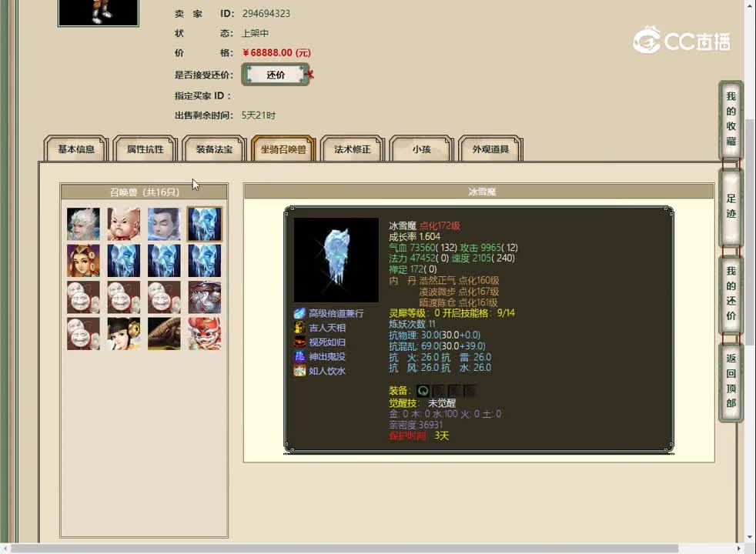Click the 抗混乱 69.0 resistance line
Image resolution: width=756 pixels, height=554 pixels.
pyautogui.click(x=437, y=346)
